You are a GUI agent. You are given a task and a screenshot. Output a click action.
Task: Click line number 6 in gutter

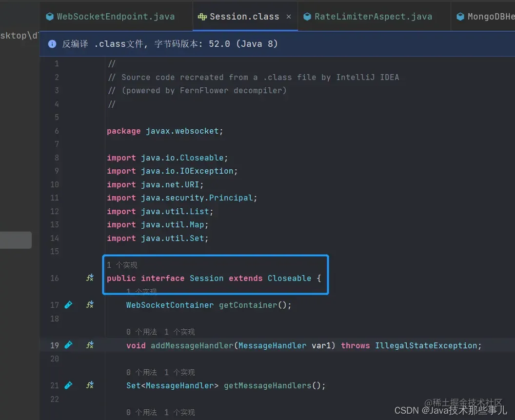pos(57,131)
